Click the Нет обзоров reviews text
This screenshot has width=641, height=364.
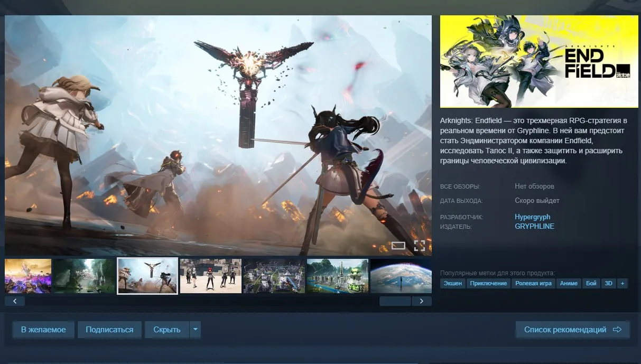[x=534, y=186]
